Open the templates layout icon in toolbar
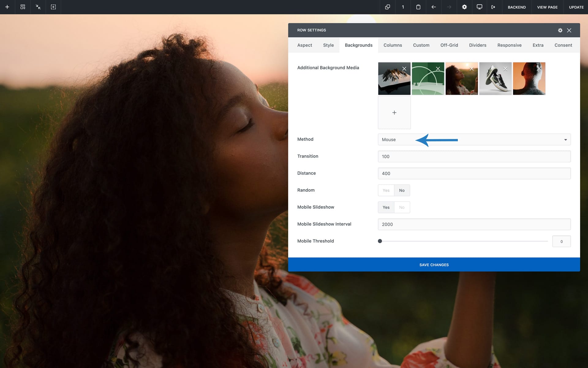588x368 pixels. tap(23, 7)
